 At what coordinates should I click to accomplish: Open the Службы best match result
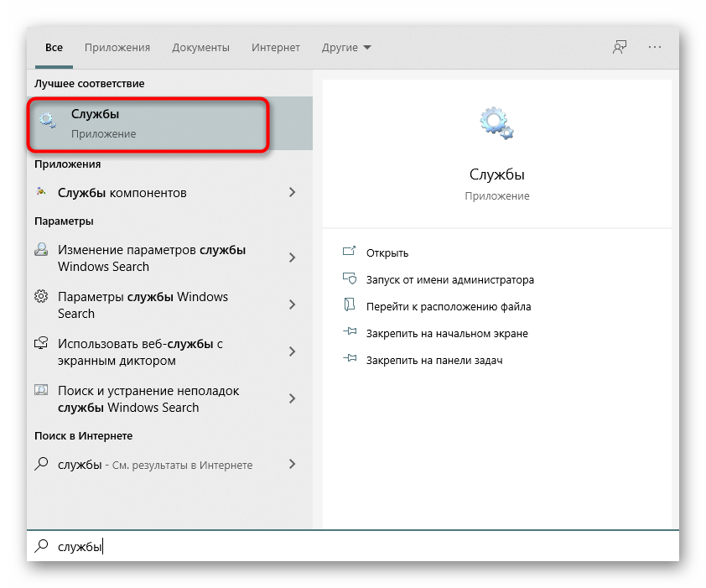coord(148,123)
